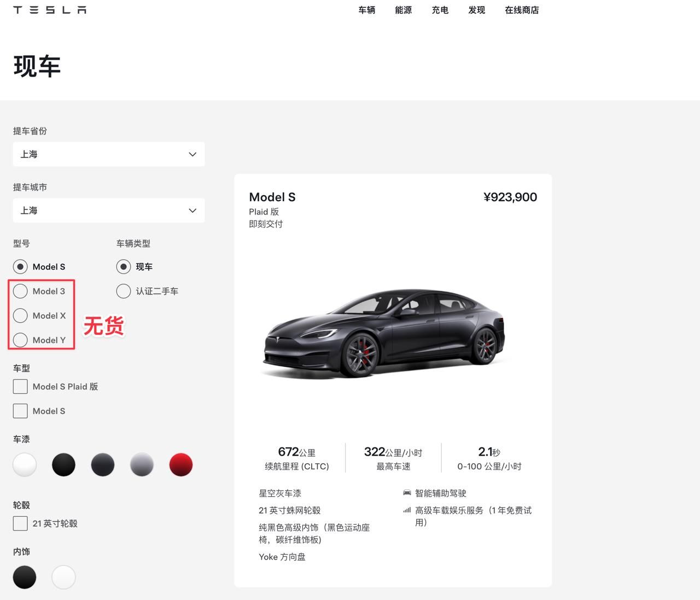Select the white interior swatch
700x600 pixels.
tap(63, 577)
